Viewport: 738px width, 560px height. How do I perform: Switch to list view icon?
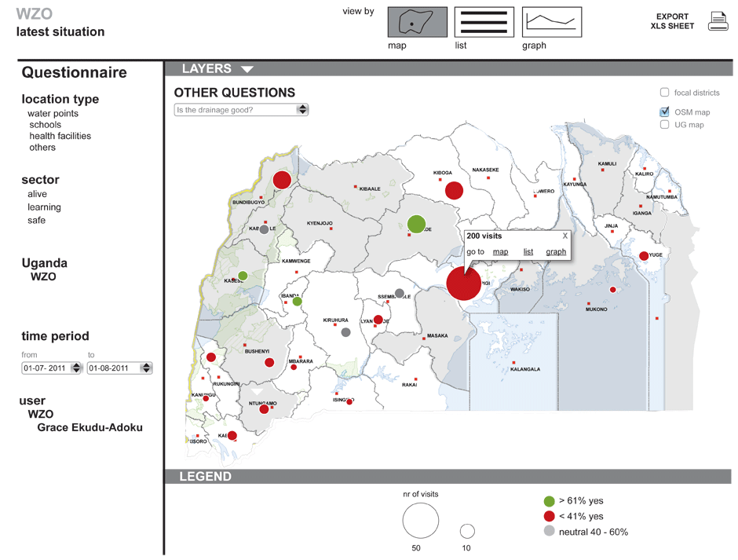(x=484, y=22)
